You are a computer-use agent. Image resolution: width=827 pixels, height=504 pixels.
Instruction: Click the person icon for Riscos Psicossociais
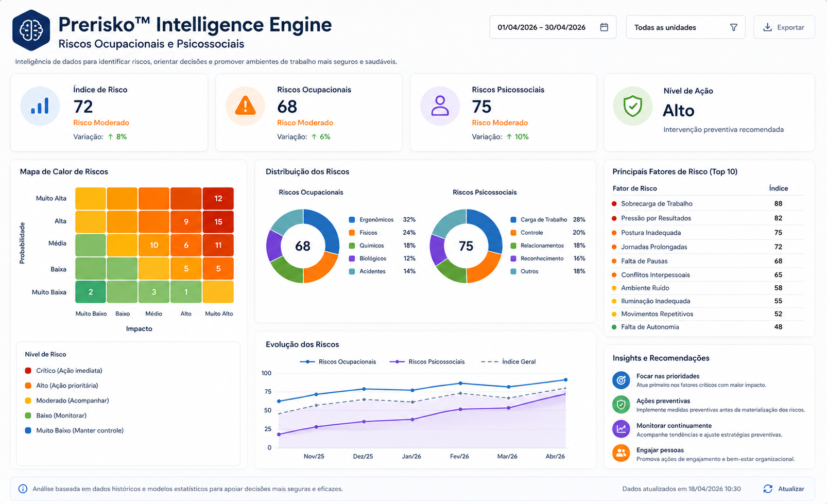[440, 106]
